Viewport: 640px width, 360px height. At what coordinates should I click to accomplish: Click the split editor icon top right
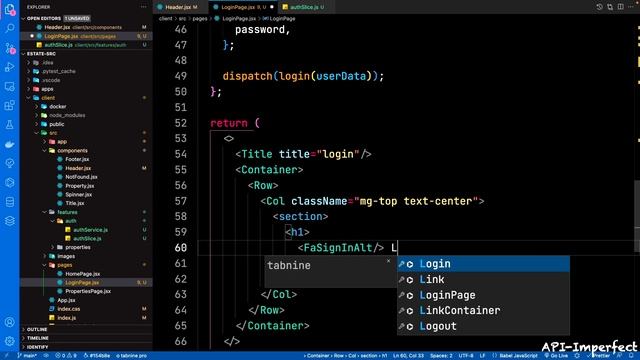(620, 7)
